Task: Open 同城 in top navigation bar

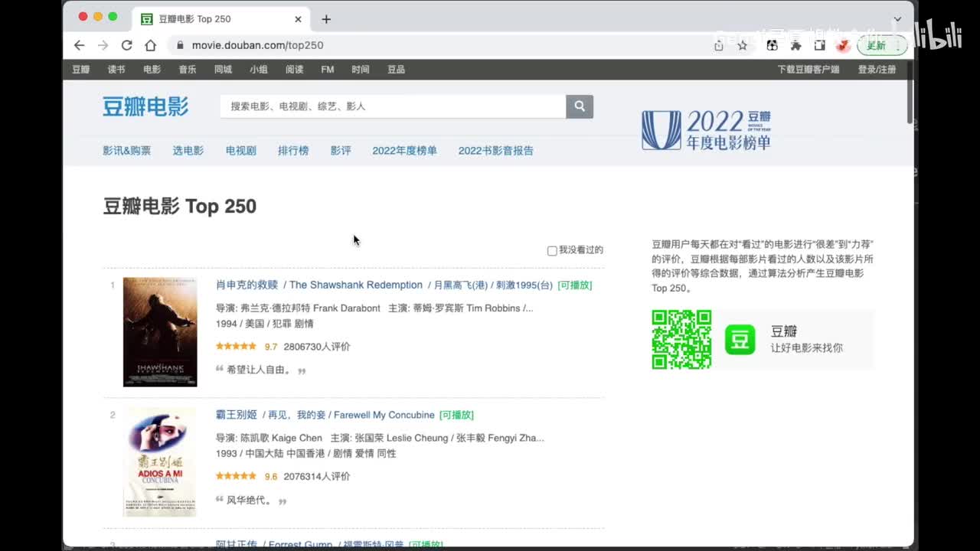Action: 223,70
